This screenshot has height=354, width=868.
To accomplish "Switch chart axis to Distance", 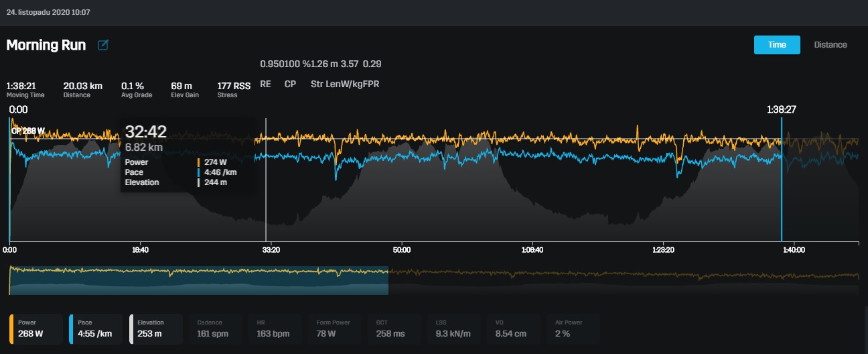I will tap(830, 45).
